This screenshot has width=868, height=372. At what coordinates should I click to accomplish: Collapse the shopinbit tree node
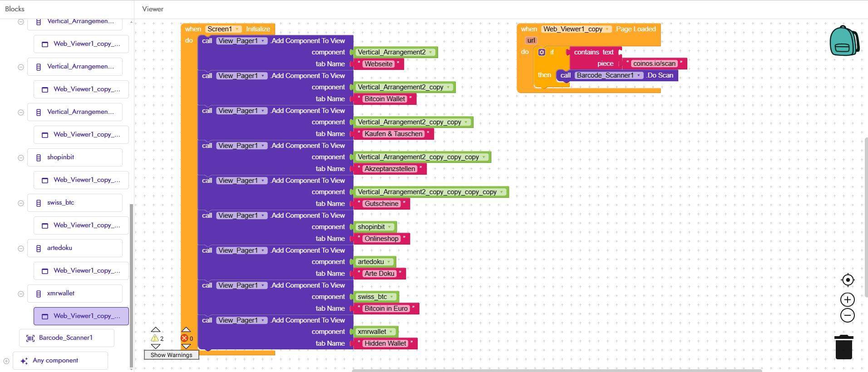coord(21,158)
